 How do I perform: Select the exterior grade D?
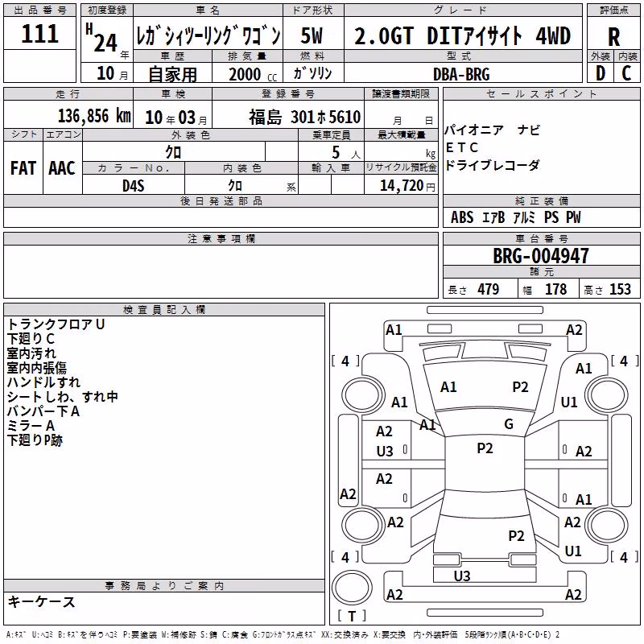(x=601, y=73)
